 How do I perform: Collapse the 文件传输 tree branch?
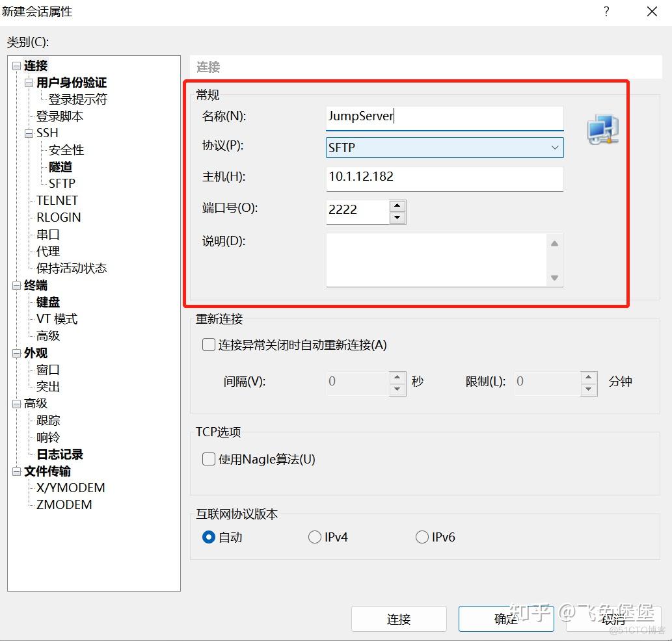(x=16, y=471)
